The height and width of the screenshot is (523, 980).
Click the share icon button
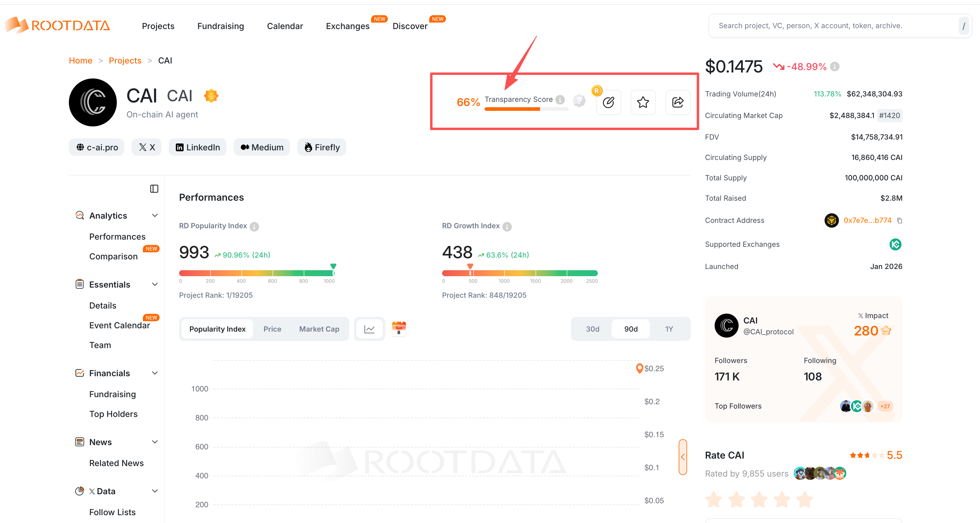677,102
